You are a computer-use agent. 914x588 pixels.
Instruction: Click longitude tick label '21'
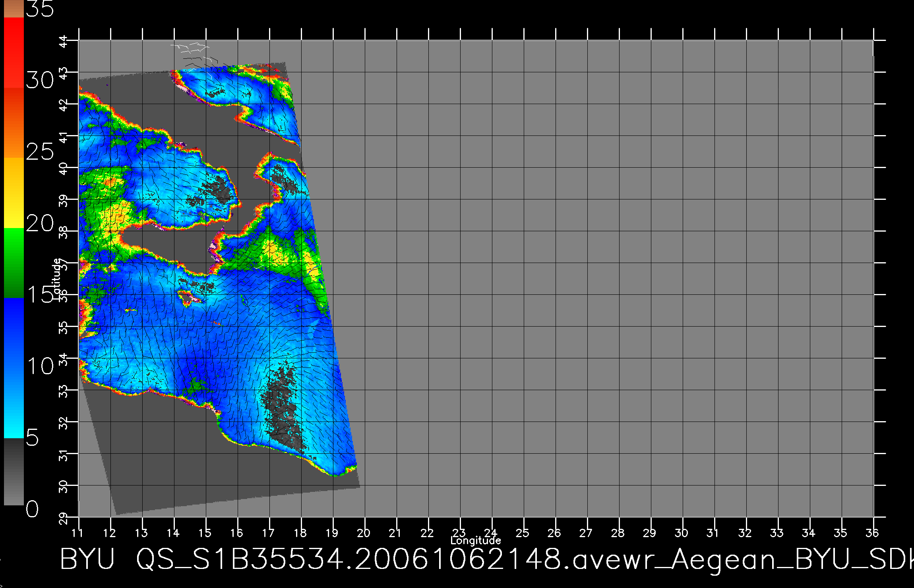tap(395, 533)
